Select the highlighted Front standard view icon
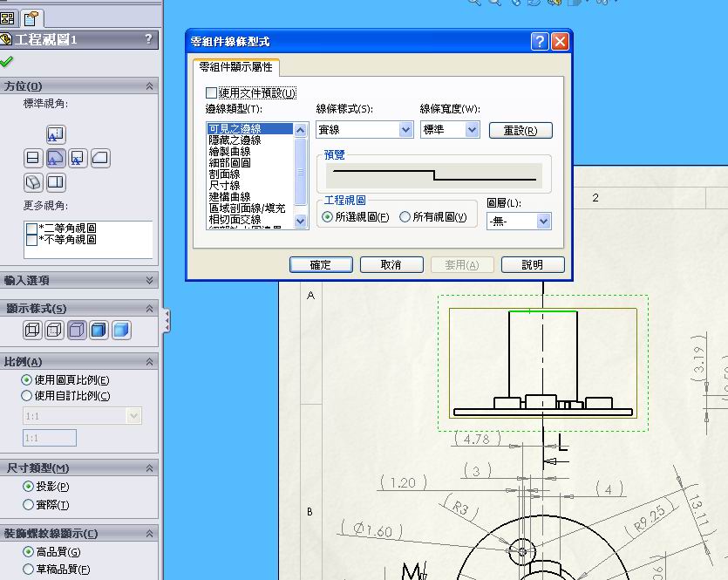Viewport: 728px width, 580px height. (56, 159)
